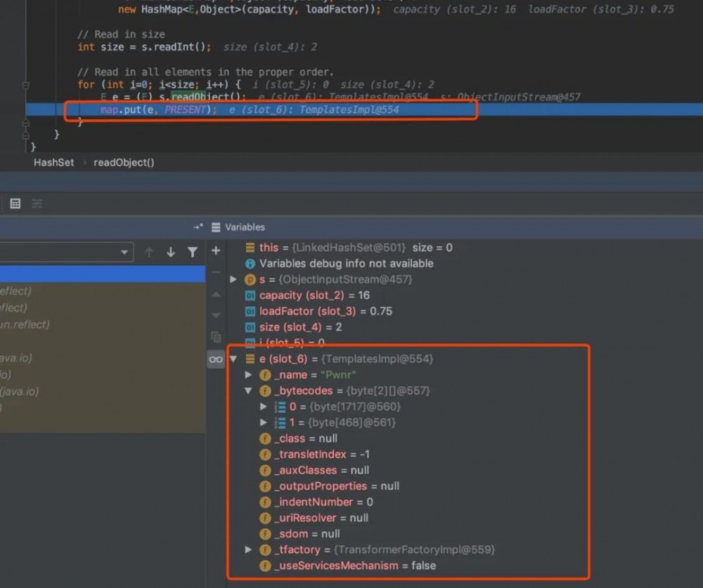Click HashSet in the breadcrumb navigation
Image resolution: width=703 pixels, height=588 pixels.
(x=53, y=162)
